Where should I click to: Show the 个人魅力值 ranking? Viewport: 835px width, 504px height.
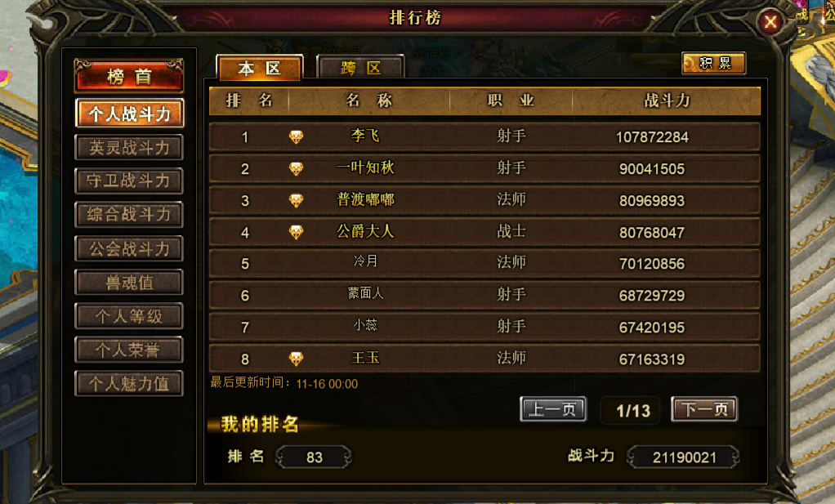pyautogui.click(x=129, y=383)
